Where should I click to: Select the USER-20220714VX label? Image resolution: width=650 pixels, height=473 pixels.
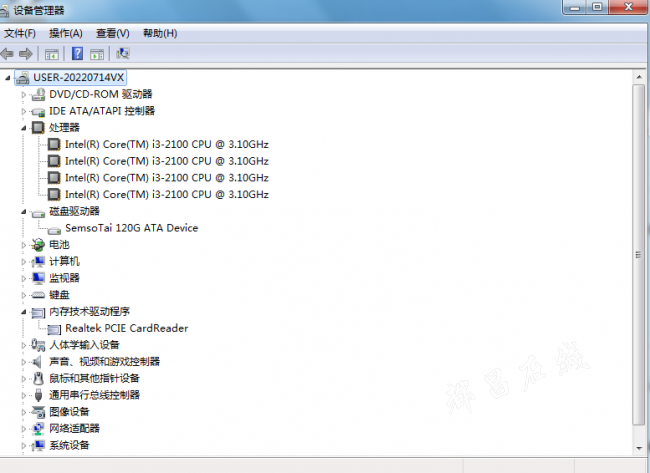pyautogui.click(x=79, y=78)
